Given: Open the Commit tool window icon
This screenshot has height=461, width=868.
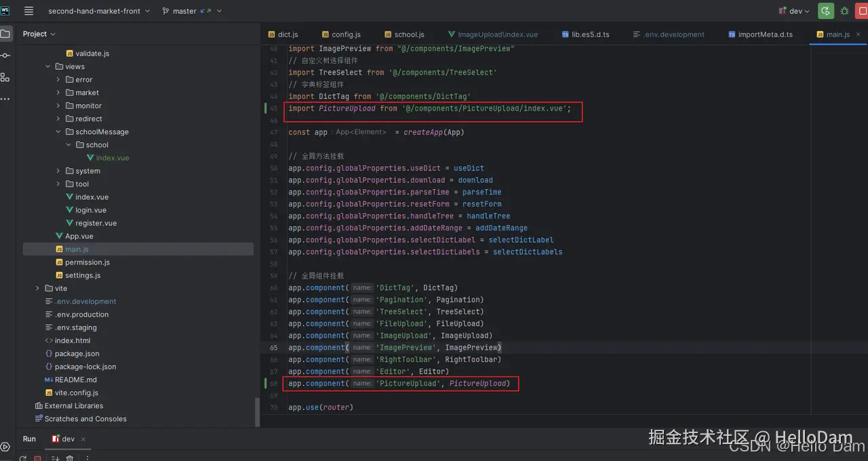Looking at the screenshot, I should coord(5,56).
